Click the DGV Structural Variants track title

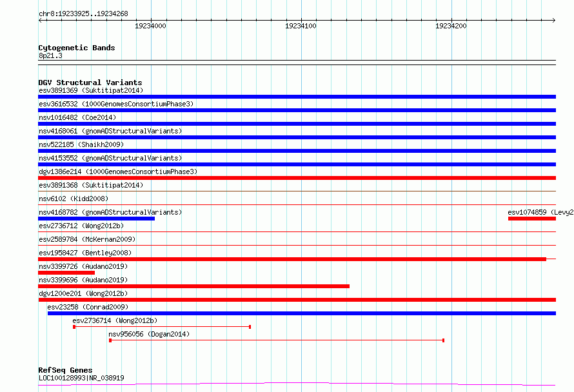pos(90,83)
